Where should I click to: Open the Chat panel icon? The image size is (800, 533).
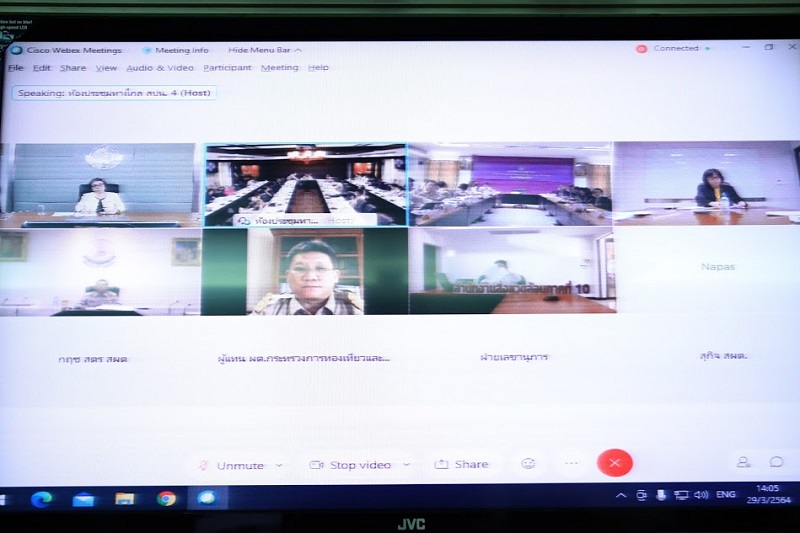click(x=776, y=462)
